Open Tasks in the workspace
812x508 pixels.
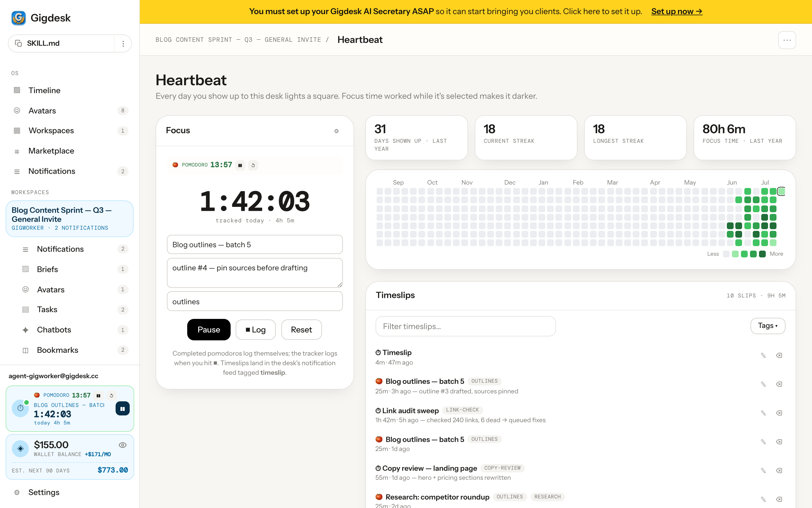point(74,309)
